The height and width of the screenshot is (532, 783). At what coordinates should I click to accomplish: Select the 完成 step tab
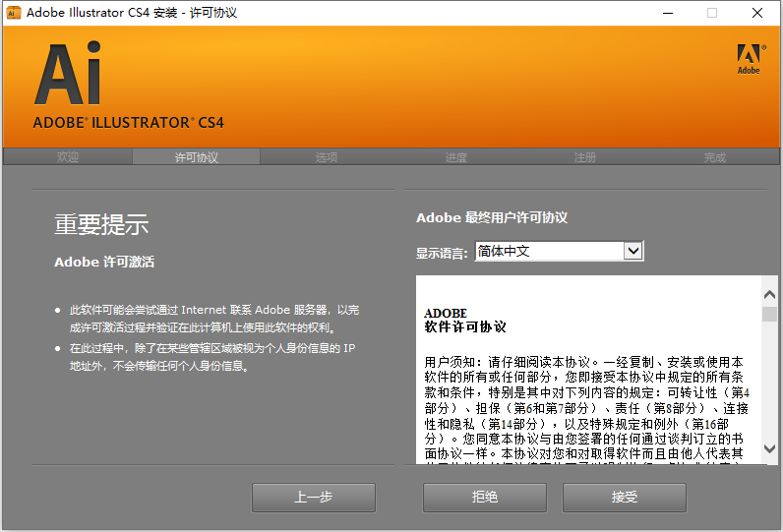coord(714,157)
